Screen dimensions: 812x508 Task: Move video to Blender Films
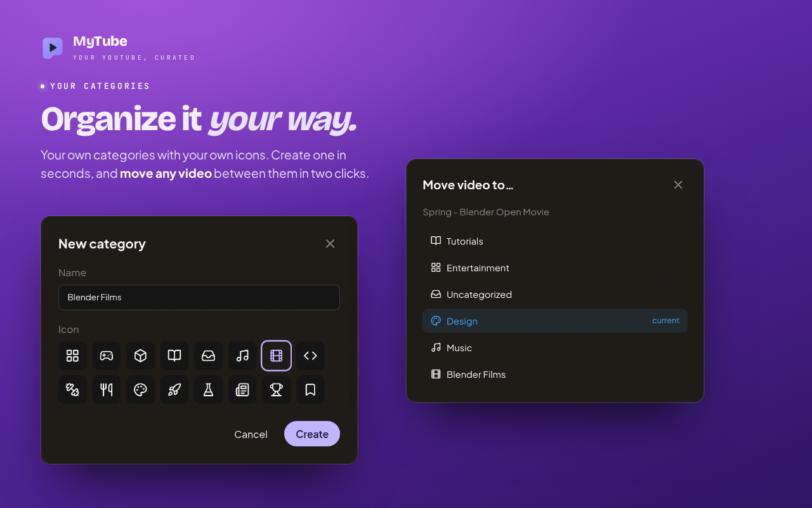555,375
